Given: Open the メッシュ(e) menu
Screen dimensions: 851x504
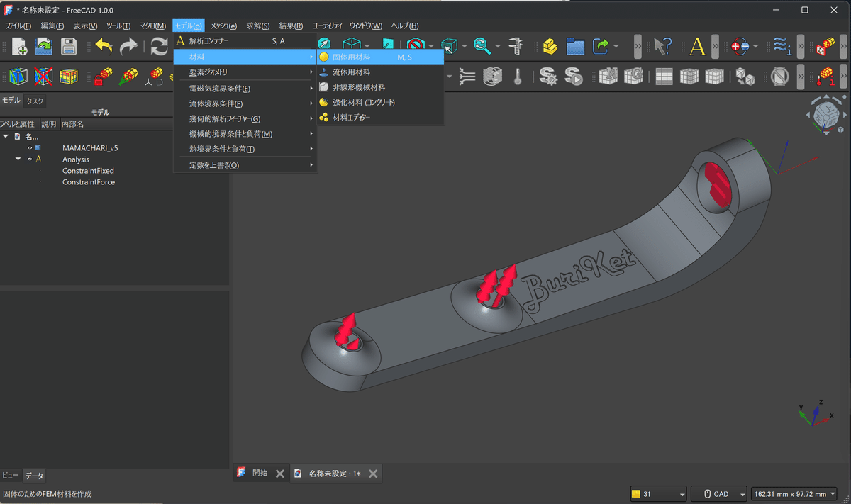Looking at the screenshot, I should (224, 26).
